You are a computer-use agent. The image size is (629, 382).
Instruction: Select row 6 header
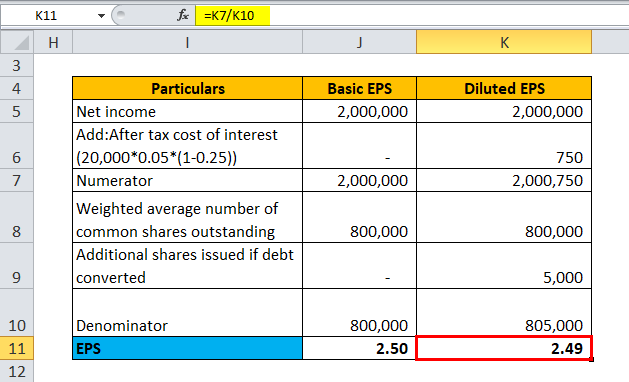(16, 146)
